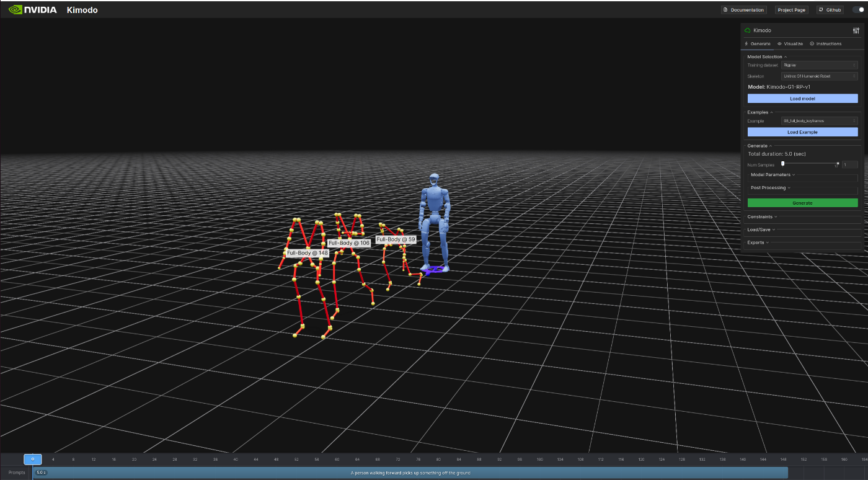Jump to frame 60 on the timeline

click(337, 460)
